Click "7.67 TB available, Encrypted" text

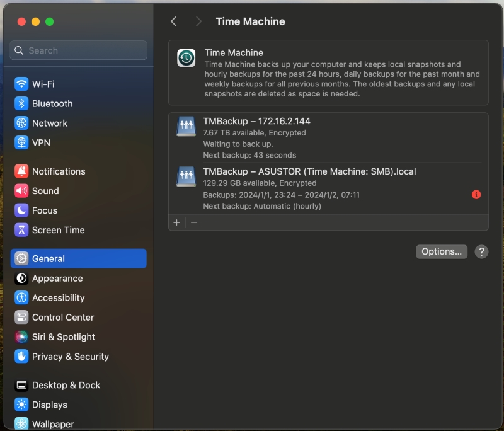[255, 133]
